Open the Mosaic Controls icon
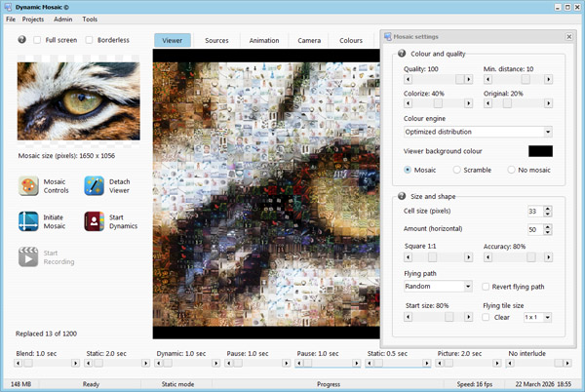Image resolution: width=585 pixels, height=392 pixels. 29,187
